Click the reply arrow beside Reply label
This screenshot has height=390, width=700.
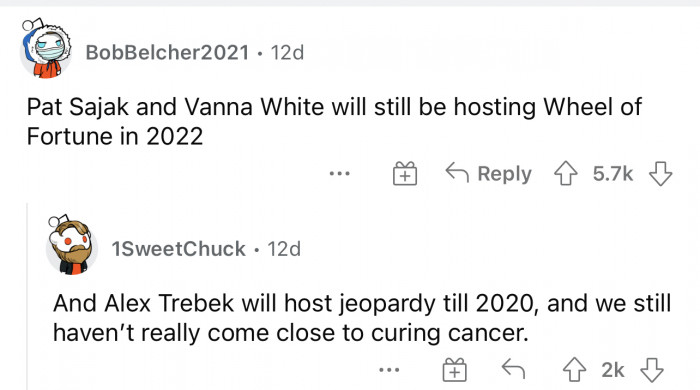[457, 173]
